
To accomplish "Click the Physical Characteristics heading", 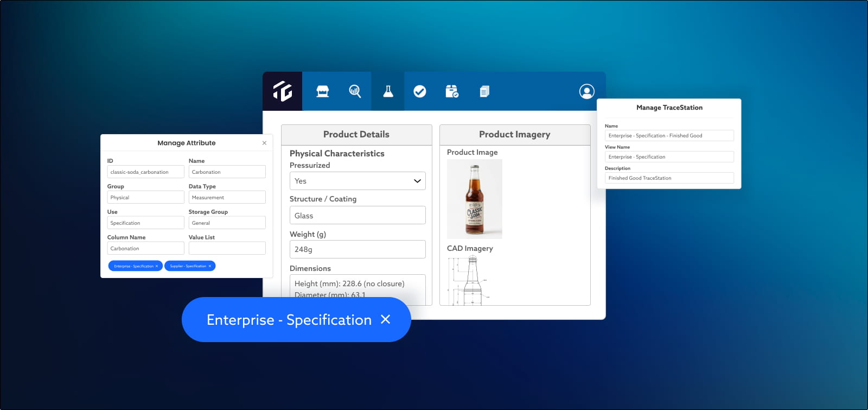I will [x=337, y=154].
